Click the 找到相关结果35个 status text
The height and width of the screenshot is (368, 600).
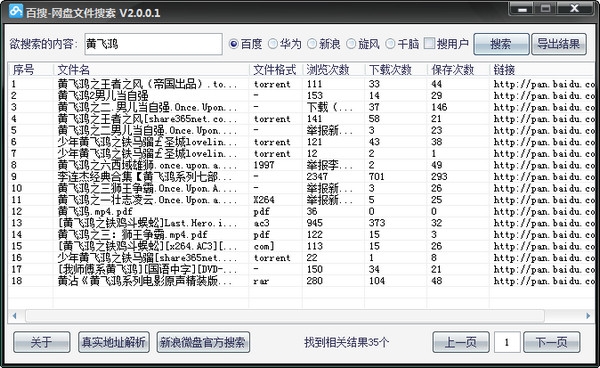click(346, 342)
